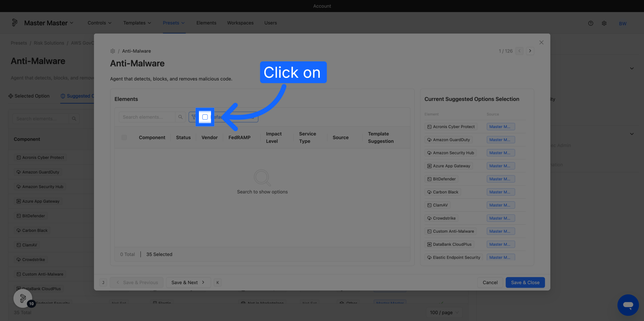644x321 pixels.
Task: Go to next item arrow beside 1/126
Action: click(530, 51)
